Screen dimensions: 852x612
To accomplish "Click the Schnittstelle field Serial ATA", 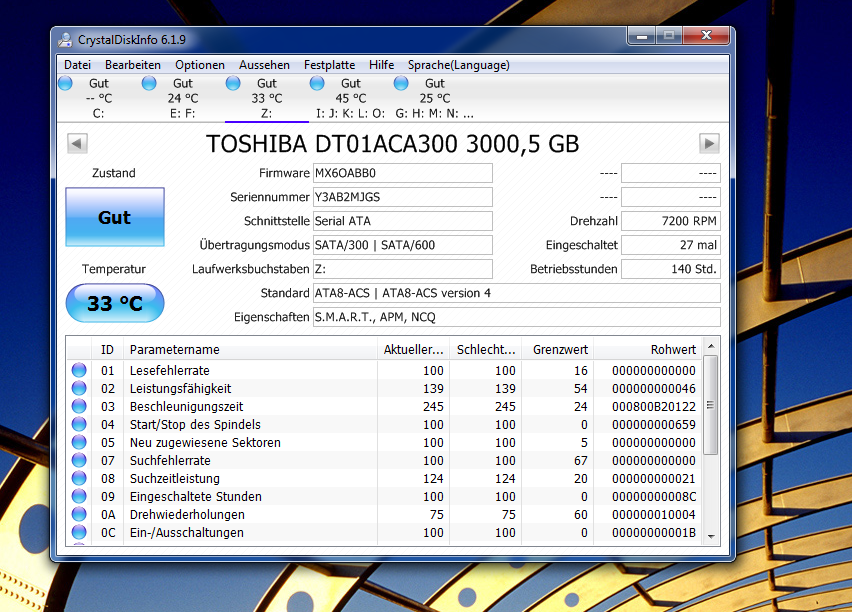I will click(403, 221).
